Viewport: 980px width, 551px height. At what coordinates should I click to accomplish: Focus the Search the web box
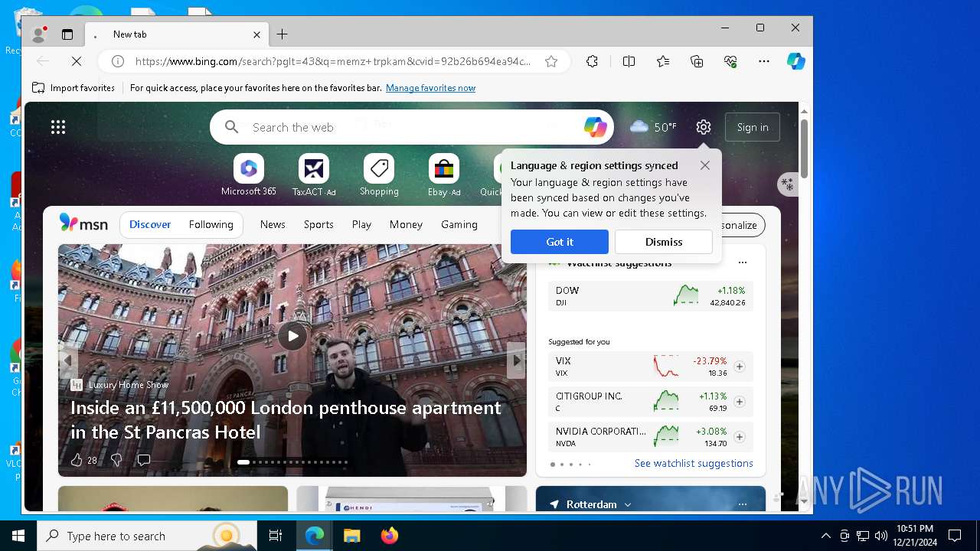[412, 127]
